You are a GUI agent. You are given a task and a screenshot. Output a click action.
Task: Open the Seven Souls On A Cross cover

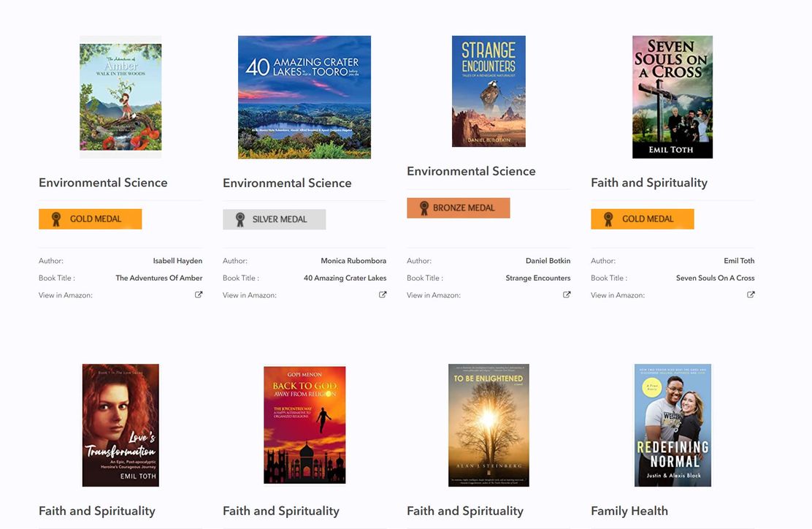point(673,97)
